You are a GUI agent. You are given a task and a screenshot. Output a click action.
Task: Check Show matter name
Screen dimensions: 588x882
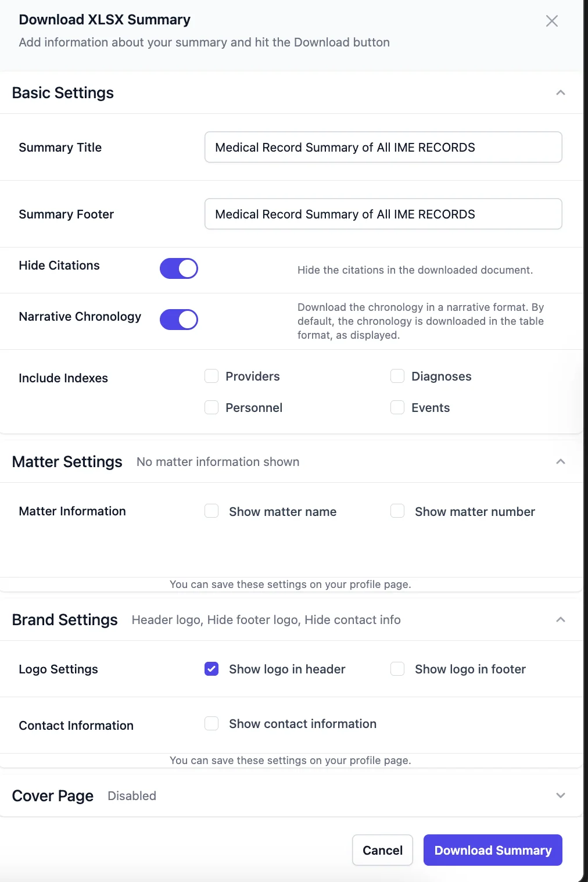(211, 511)
